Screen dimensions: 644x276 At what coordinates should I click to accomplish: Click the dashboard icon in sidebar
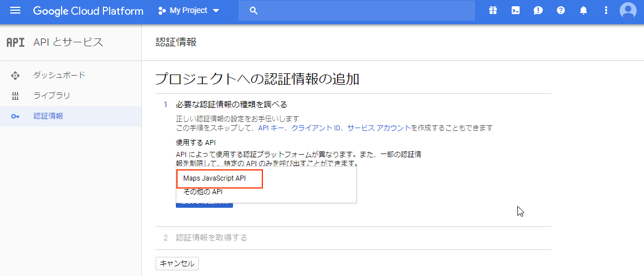(x=15, y=76)
